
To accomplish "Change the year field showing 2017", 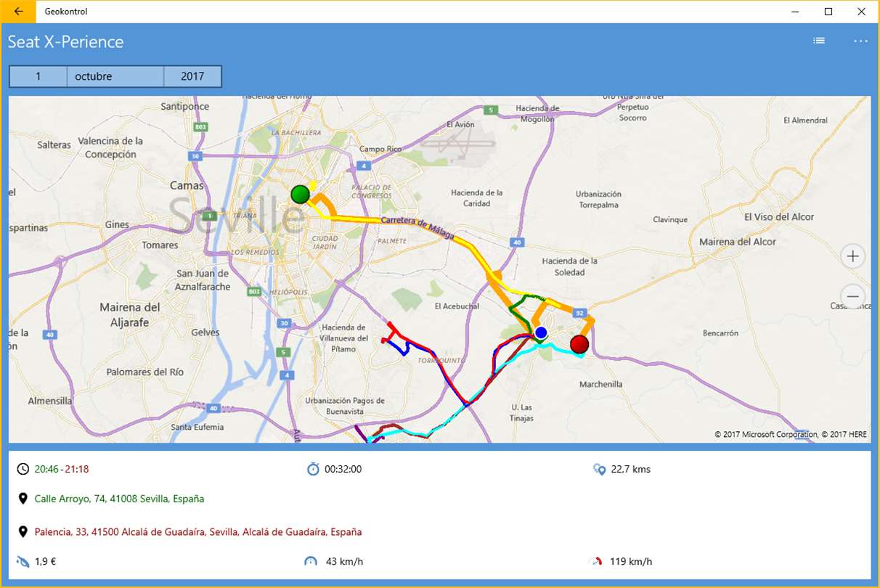I will point(192,76).
